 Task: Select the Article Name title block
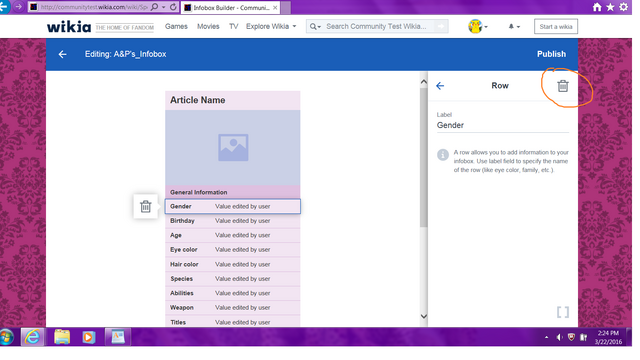(233, 100)
